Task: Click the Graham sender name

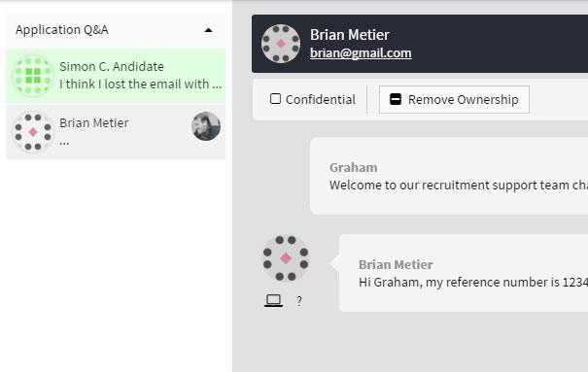Action: pyautogui.click(x=353, y=167)
